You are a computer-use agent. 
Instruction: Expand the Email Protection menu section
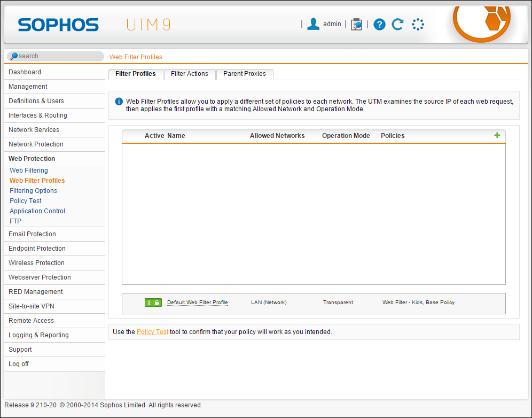point(32,234)
